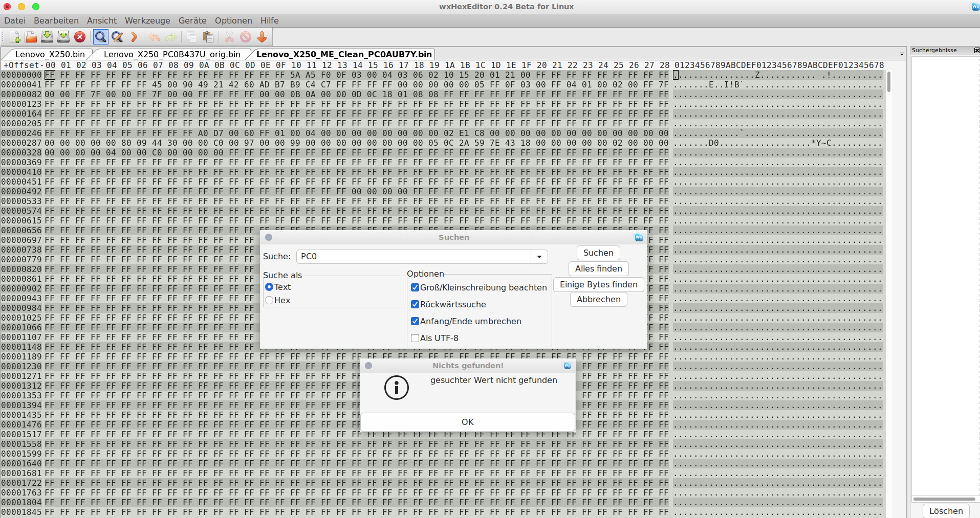980x518 pixels.
Task: Open the tab list dropdown arrow
Action: click(x=901, y=54)
